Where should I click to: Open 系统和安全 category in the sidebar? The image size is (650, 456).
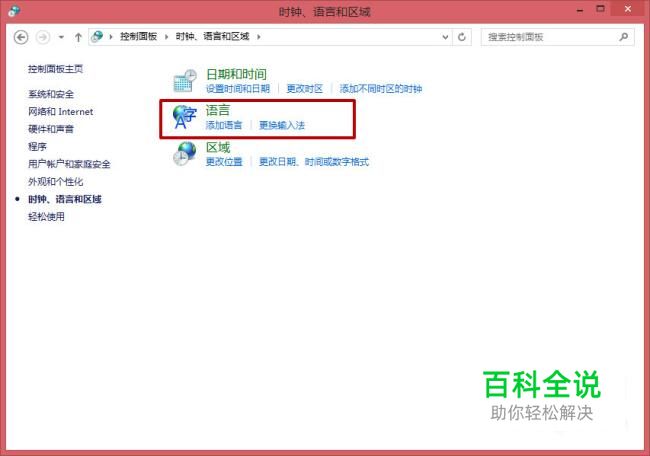pyautogui.click(x=51, y=94)
